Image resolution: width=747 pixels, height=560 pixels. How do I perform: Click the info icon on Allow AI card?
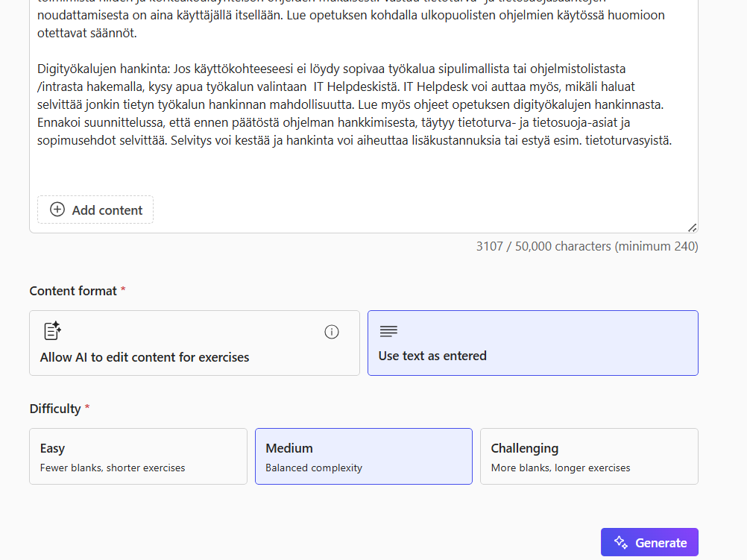tap(332, 332)
